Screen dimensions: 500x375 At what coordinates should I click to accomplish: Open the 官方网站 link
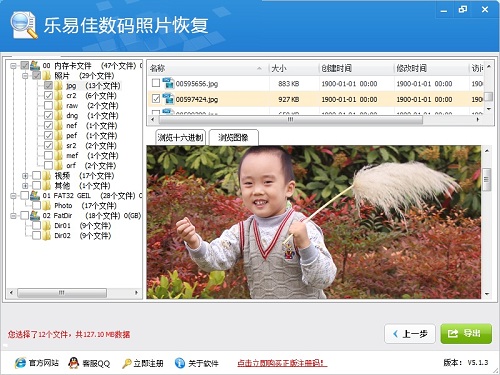coord(44,363)
